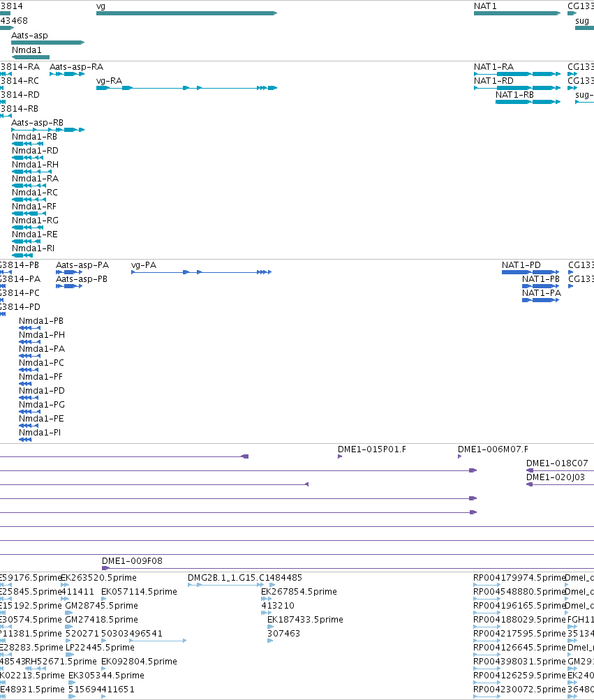Viewport: 594px width, 700px height.
Task: Click the DME1-006M07.F clone end
Action: (459, 456)
